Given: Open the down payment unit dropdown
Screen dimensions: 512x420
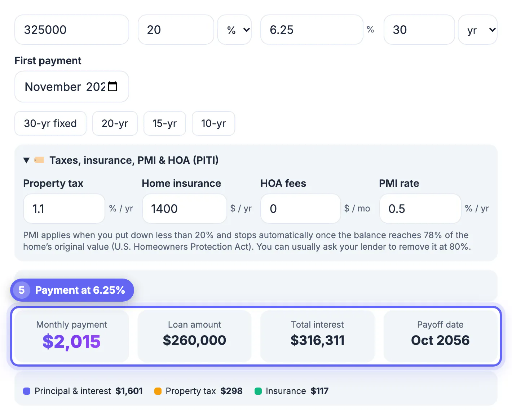Looking at the screenshot, I should pos(234,30).
